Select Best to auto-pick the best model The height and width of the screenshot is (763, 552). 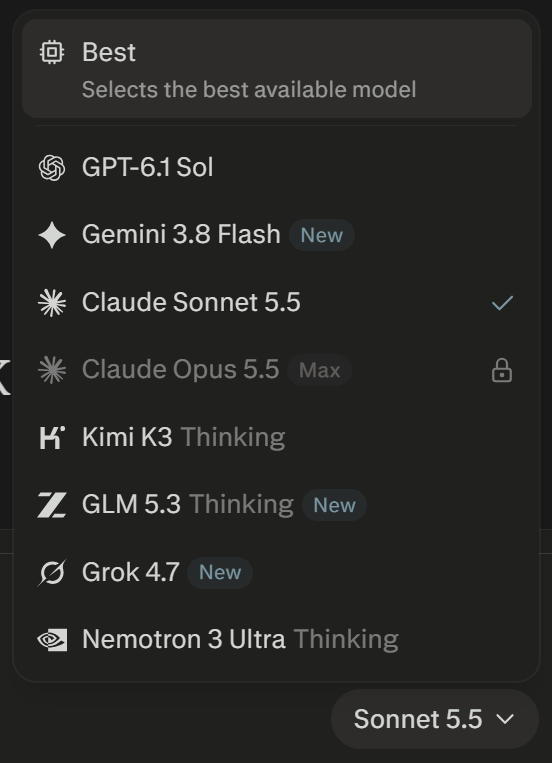point(276,69)
